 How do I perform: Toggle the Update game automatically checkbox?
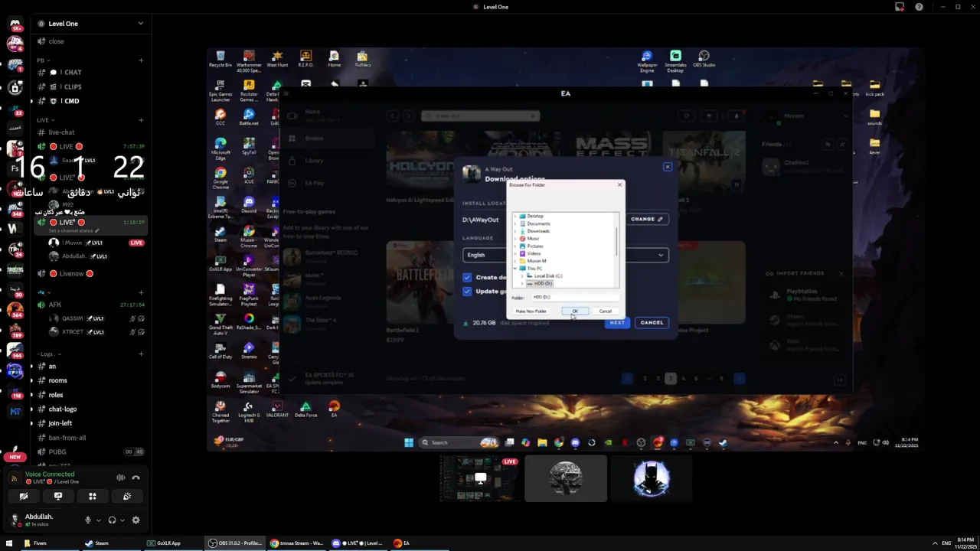coord(467,291)
